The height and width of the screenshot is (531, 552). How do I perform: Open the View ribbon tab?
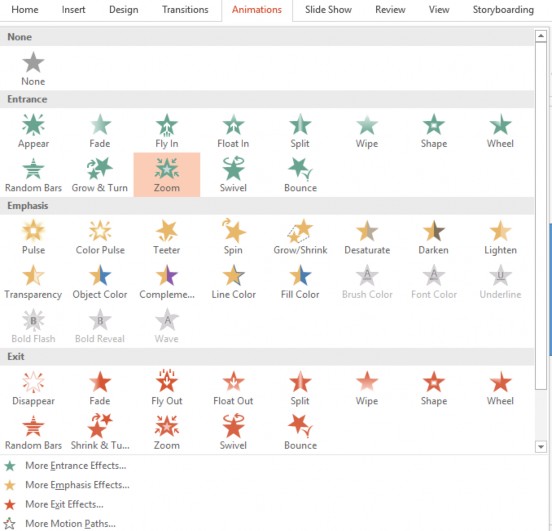pyautogui.click(x=439, y=10)
